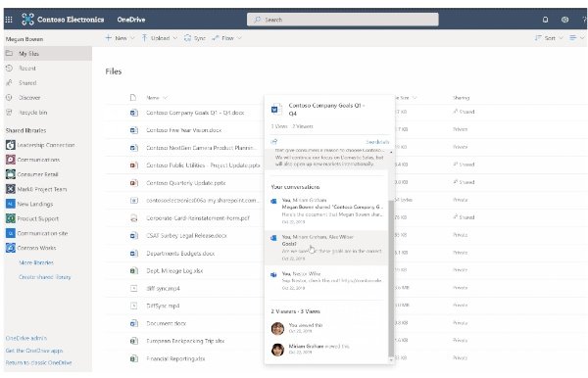The image size is (588, 378).
Task: Open conversation with Nestor Wilke
Action: tap(326, 281)
